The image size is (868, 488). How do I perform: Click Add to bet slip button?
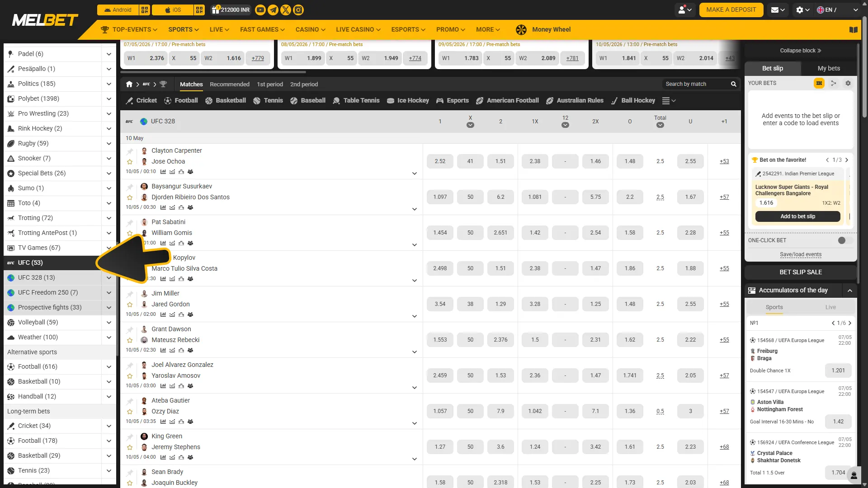pyautogui.click(x=797, y=217)
